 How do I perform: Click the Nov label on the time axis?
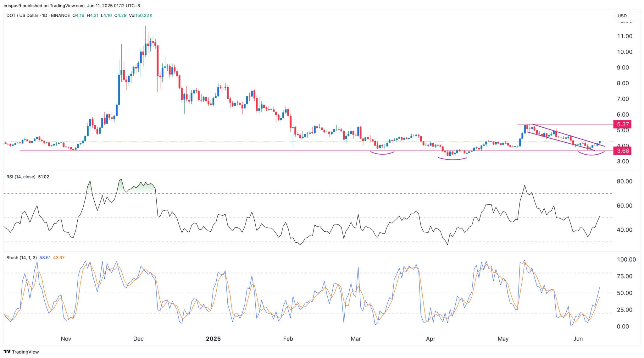point(66,339)
